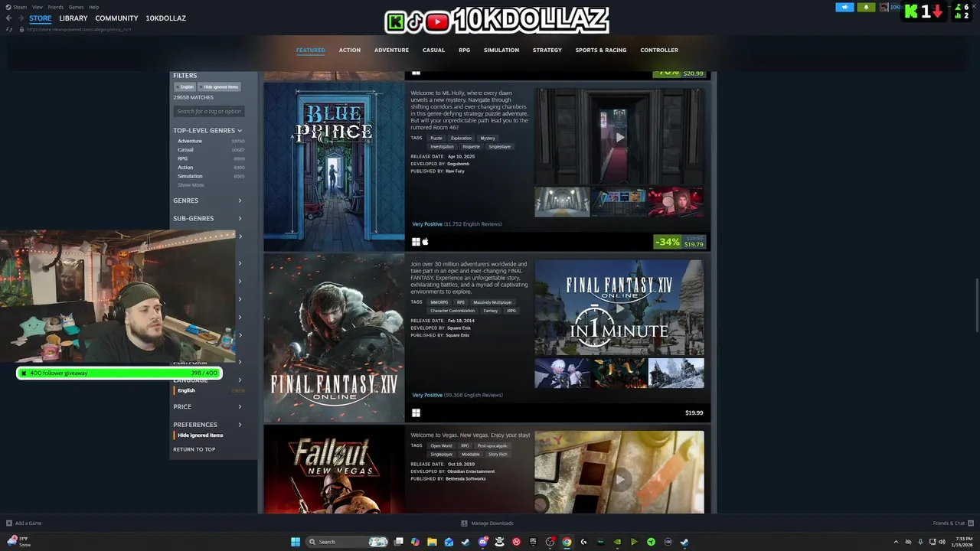Expand the Language filter section
980x551 pixels.
click(x=207, y=380)
